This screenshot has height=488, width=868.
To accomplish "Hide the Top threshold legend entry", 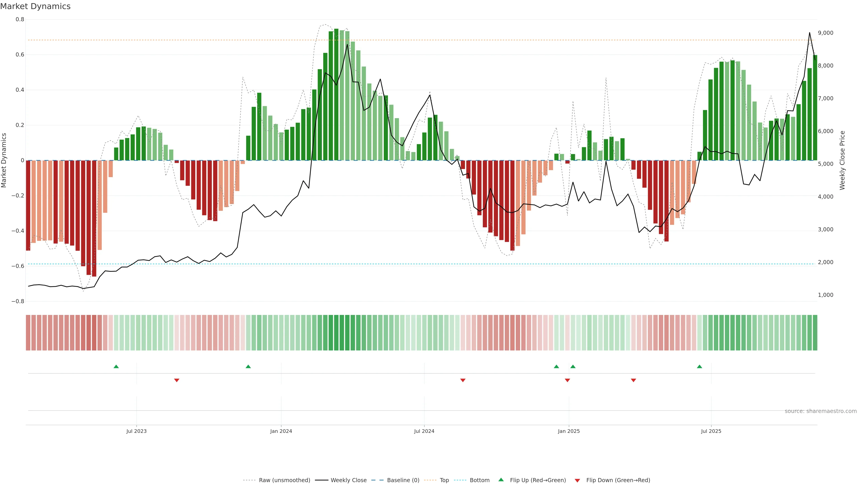I will pyautogui.click(x=444, y=480).
